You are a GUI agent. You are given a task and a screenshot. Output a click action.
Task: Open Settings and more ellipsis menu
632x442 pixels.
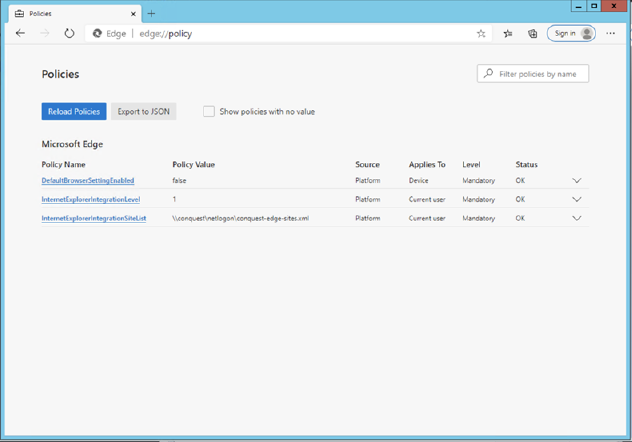[611, 33]
